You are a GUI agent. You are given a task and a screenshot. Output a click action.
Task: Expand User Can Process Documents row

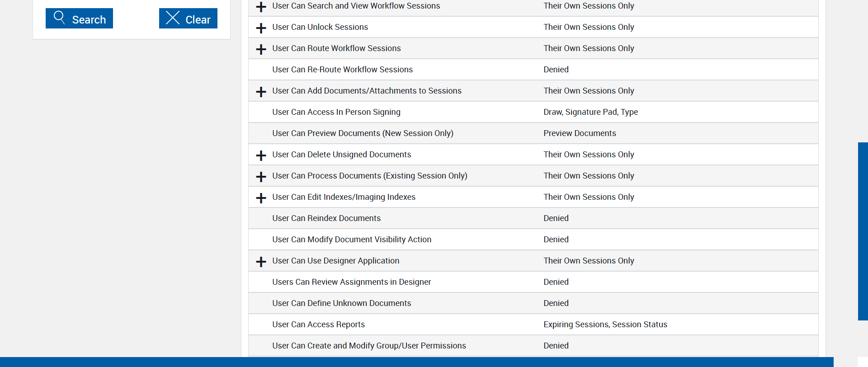point(261,177)
